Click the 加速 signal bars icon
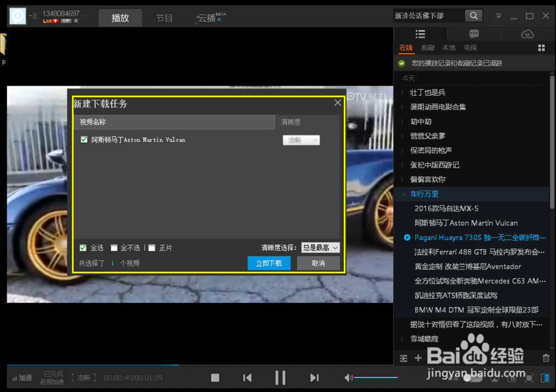Viewport: 556px width, 392px height. click(x=14, y=378)
